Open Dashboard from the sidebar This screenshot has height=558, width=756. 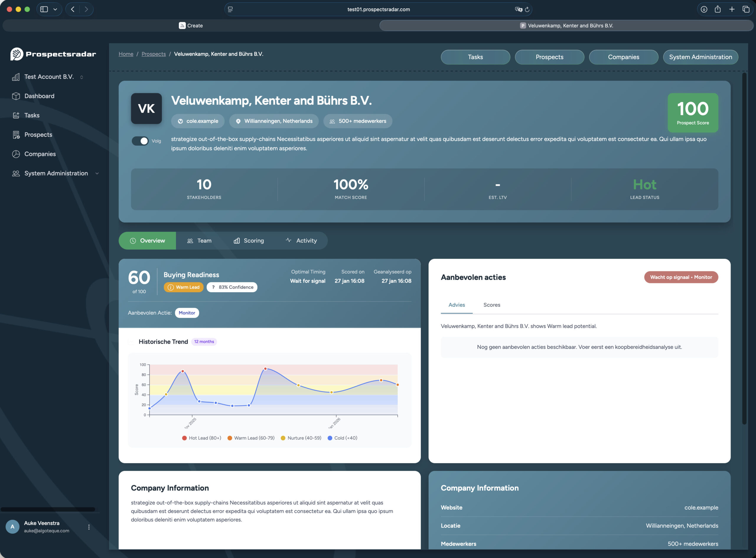click(39, 96)
